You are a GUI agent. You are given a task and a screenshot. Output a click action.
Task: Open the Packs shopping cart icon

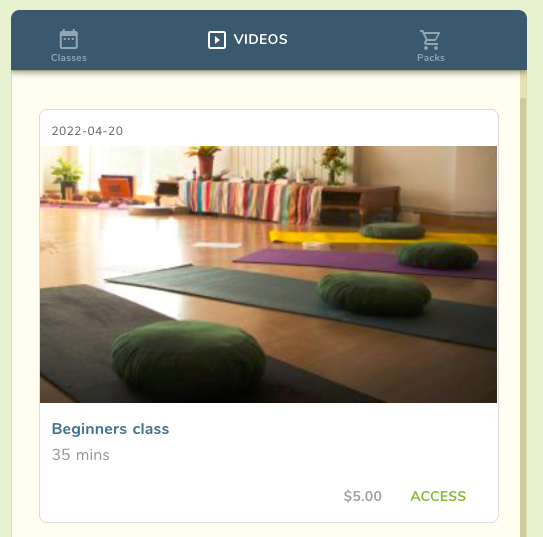pyautogui.click(x=430, y=39)
